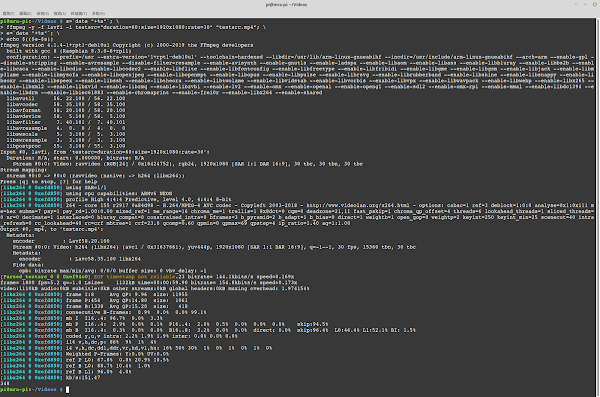Click the "ffmpeg version 4.1.4" copyright line
Screen dimensions: 600x397
127,45
